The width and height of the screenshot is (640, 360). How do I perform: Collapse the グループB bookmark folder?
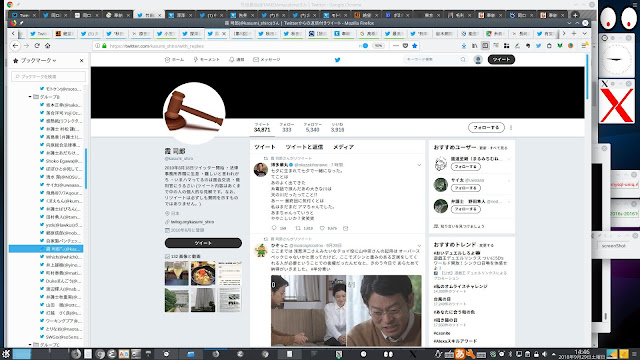click(x=30, y=97)
